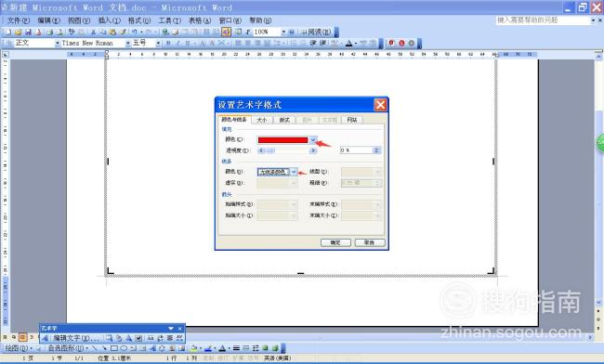Click the transparency slider left arrow

click(261, 150)
